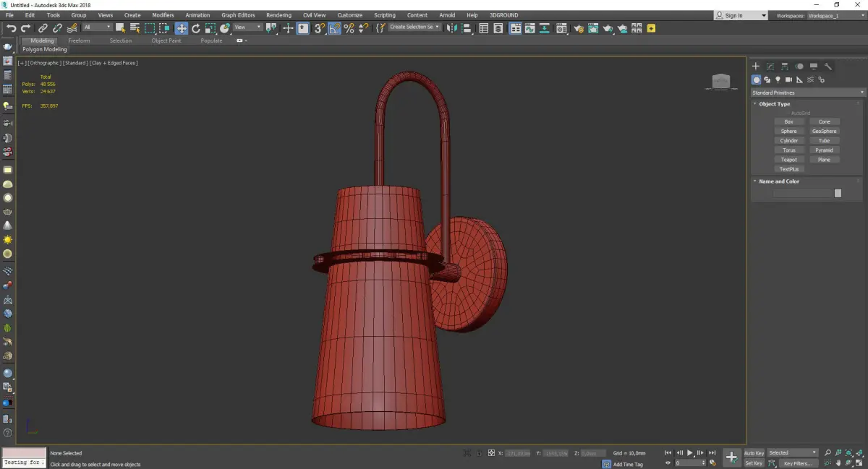Toggle Window/Crossing selection mode

click(x=164, y=28)
